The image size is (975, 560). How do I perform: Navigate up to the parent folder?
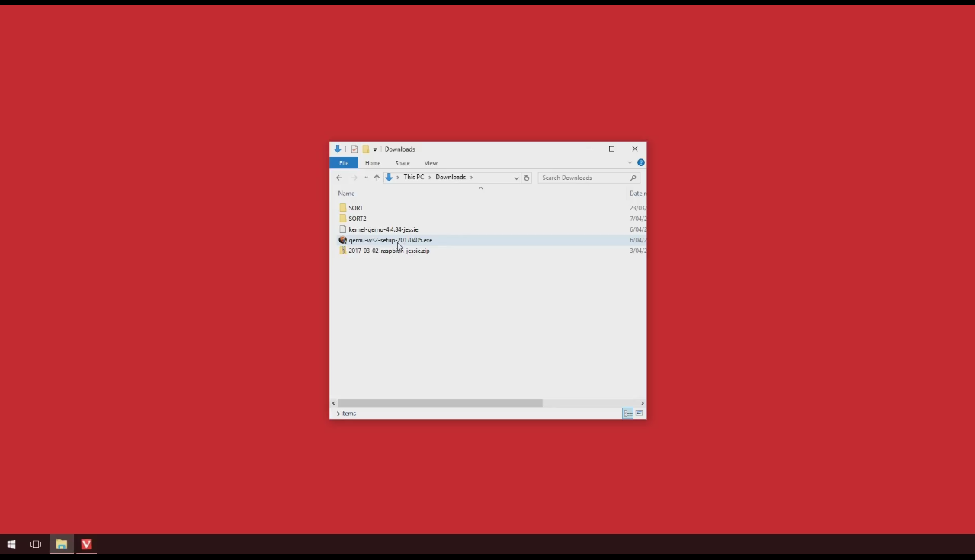376,177
